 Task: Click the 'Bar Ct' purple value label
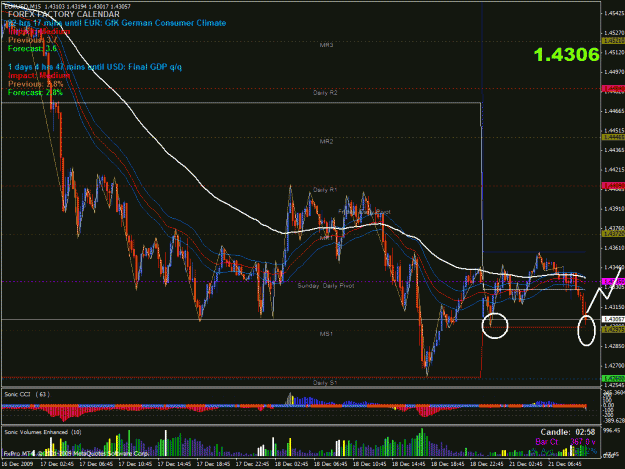pyautogui.click(x=547, y=442)
